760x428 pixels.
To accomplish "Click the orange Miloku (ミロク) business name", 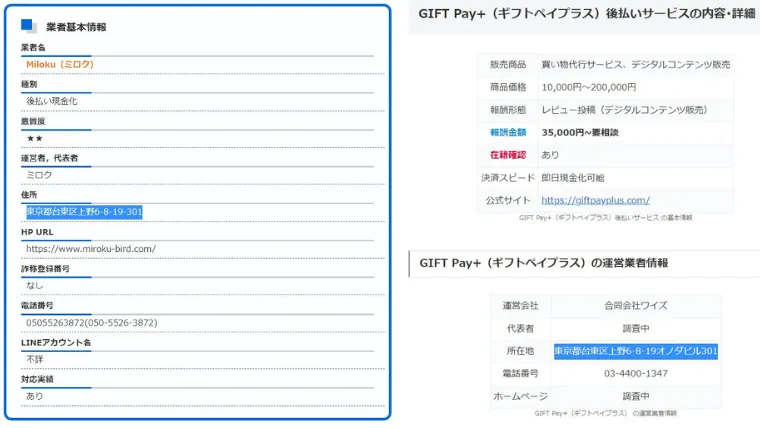I will tap(60, 64).
